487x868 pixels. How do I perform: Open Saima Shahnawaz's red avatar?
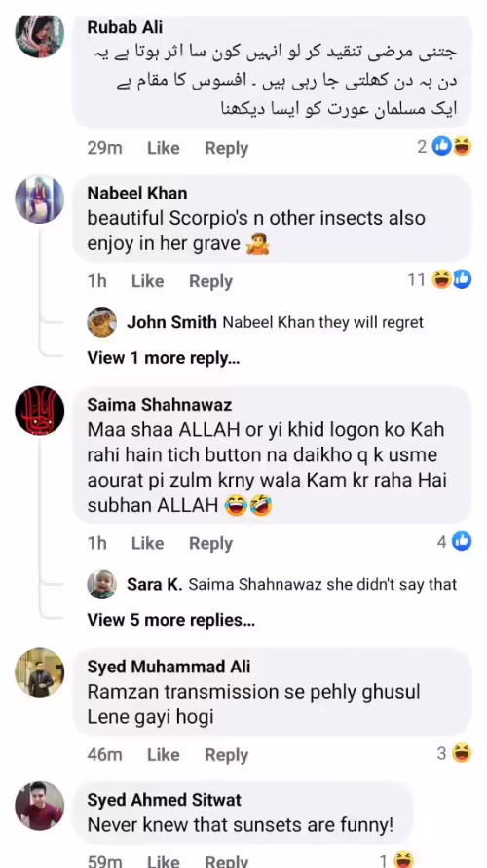click(39, 411)
